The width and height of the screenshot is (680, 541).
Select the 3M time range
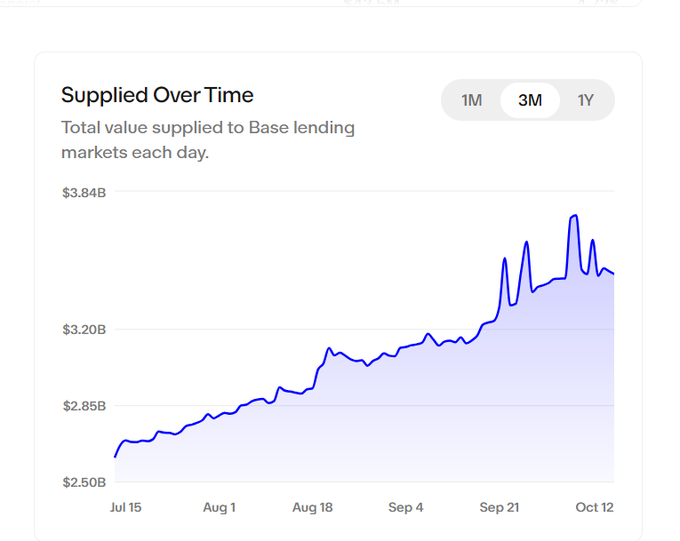pyautogui.click(x=530, y=100)
